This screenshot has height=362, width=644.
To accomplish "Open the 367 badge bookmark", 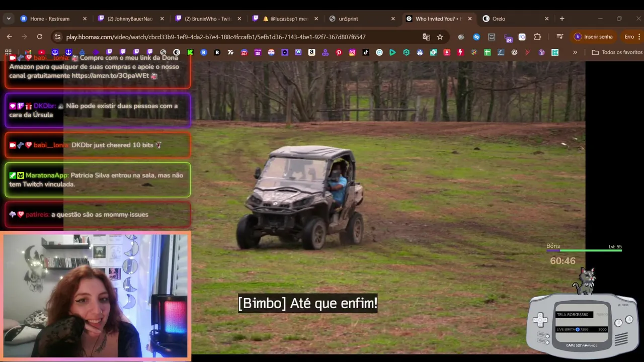I will 244,52.
